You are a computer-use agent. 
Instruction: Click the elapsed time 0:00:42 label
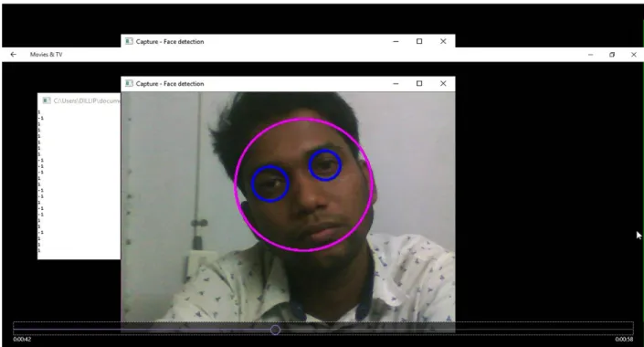pyautogui.click(x=22, y=339)
